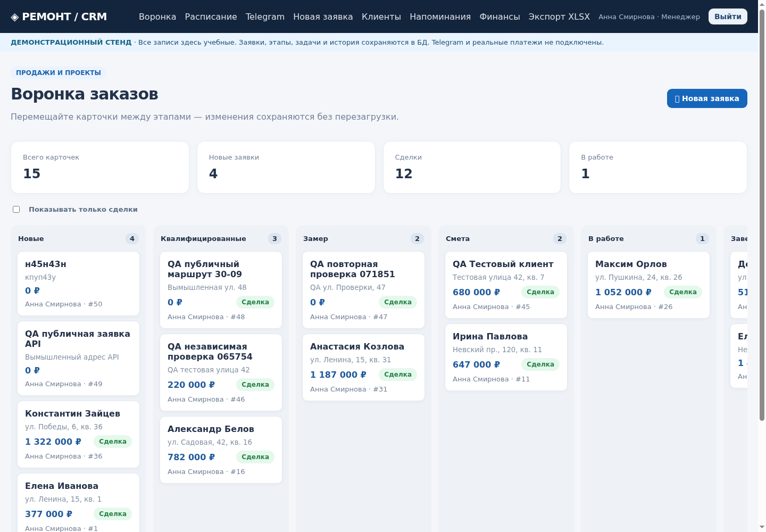Screen dimensions: 766x532
Task: Click the Новые column count badge 4
Action: pyautogui.click(x=132, y=239)
